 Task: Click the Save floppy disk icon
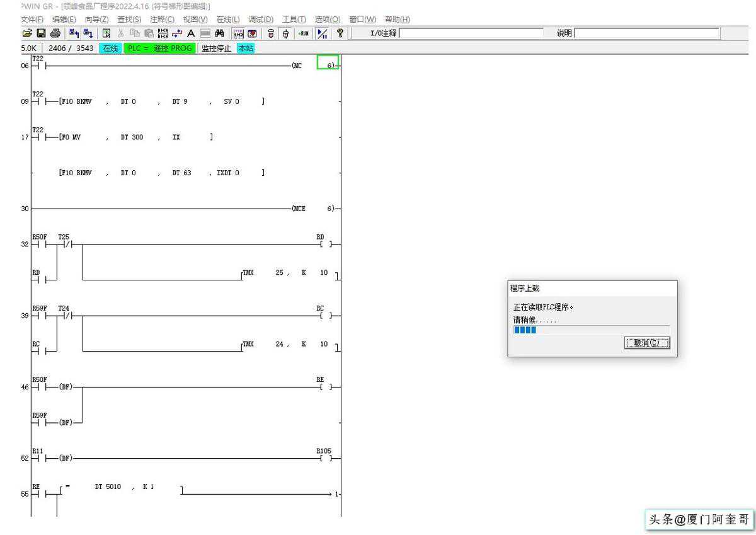tap(41, 33)
